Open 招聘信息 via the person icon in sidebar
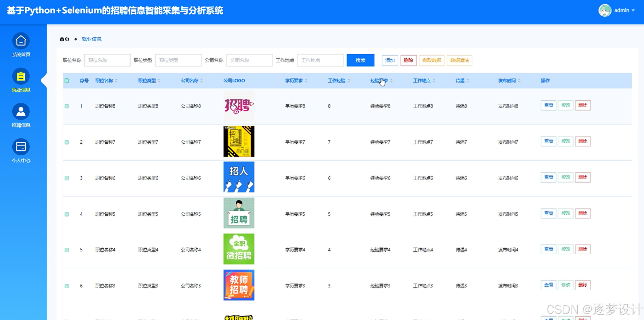This screenshot has height=320, width=644. pyautogui.click(x=21, y=111)
